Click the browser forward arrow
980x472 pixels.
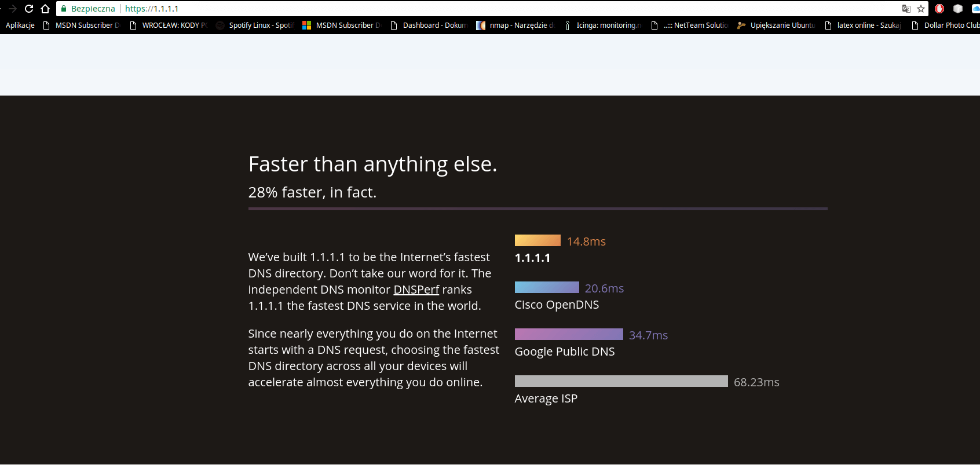click(12, 9)
